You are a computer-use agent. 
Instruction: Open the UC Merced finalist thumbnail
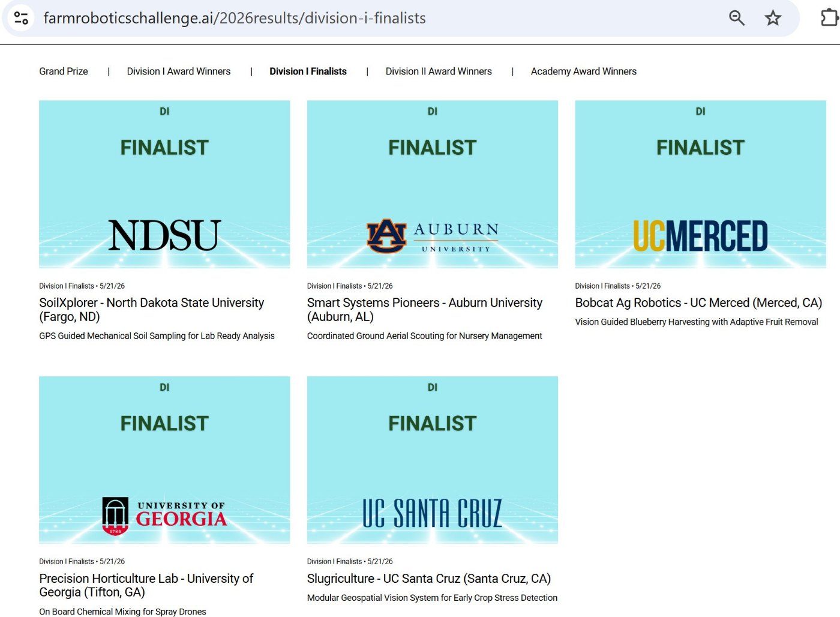click(700, 184)
